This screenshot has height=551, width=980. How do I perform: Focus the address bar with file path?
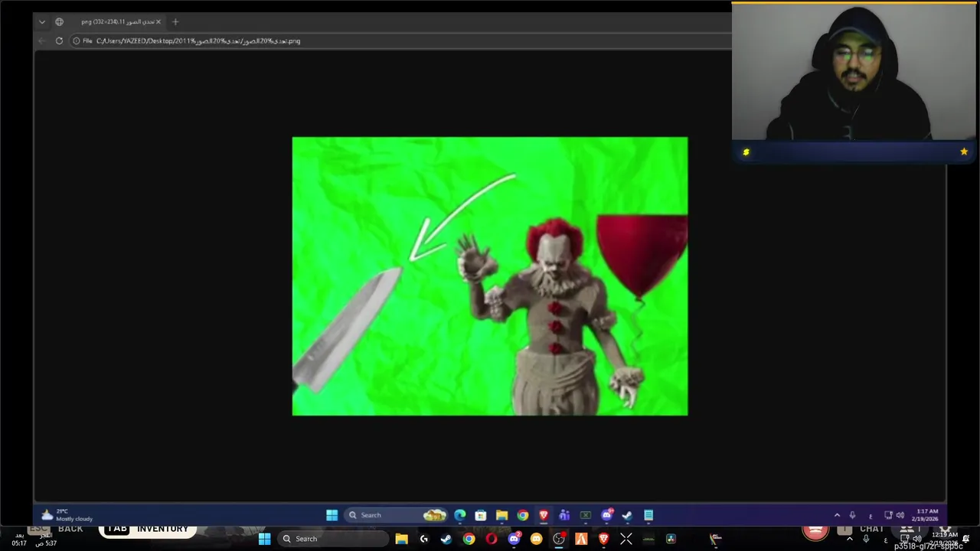(x=398, y=41)
